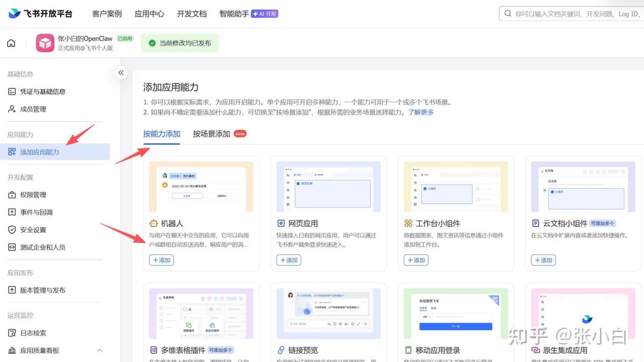Click the search box in the header
Screen dimensions: 644x362
[574, 14]
